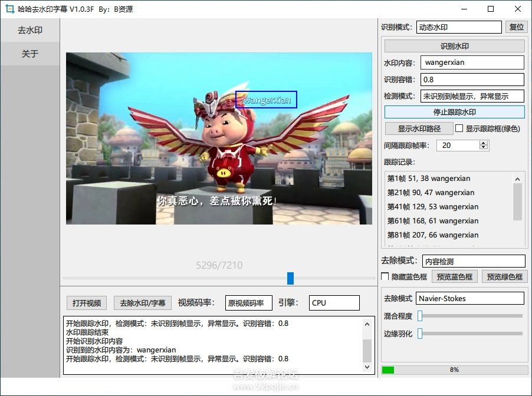Open the 识别模式 dropdown showing 动态水印
532x396 pixels.
[459, 27]
